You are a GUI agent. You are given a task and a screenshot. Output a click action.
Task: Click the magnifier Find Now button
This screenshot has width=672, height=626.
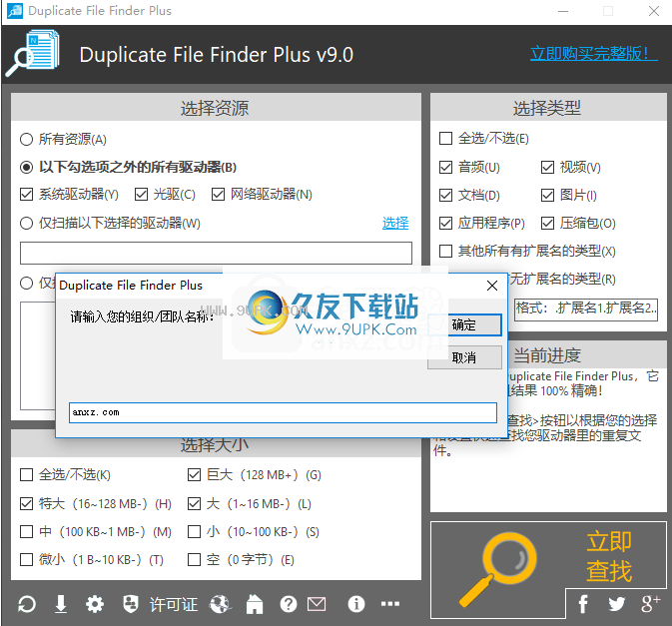click(x=497, y=569)
